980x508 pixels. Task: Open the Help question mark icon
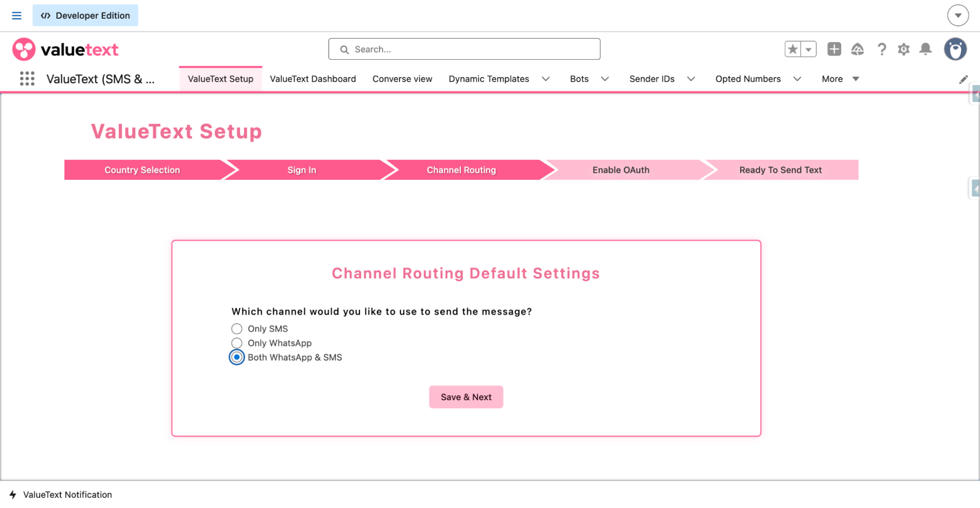tap(881, 49)
